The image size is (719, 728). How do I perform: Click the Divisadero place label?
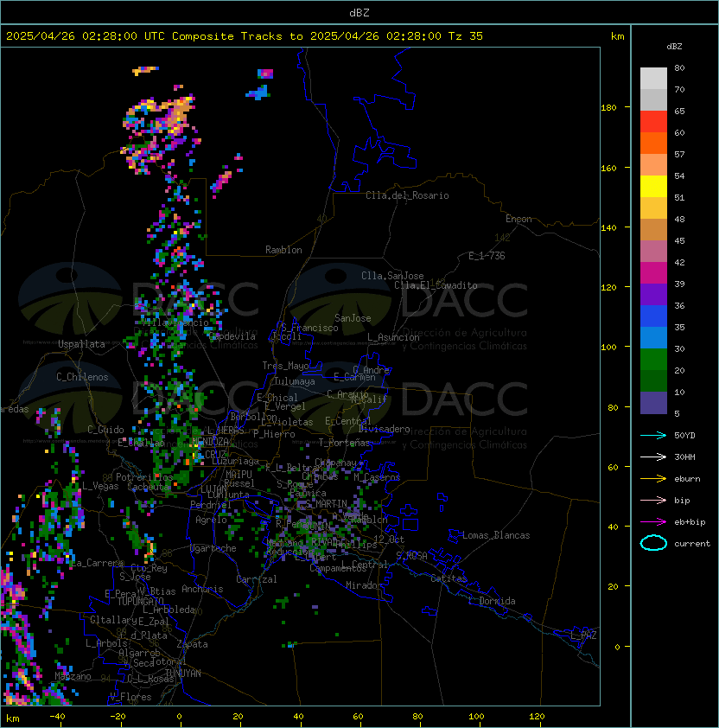[384, 429]
